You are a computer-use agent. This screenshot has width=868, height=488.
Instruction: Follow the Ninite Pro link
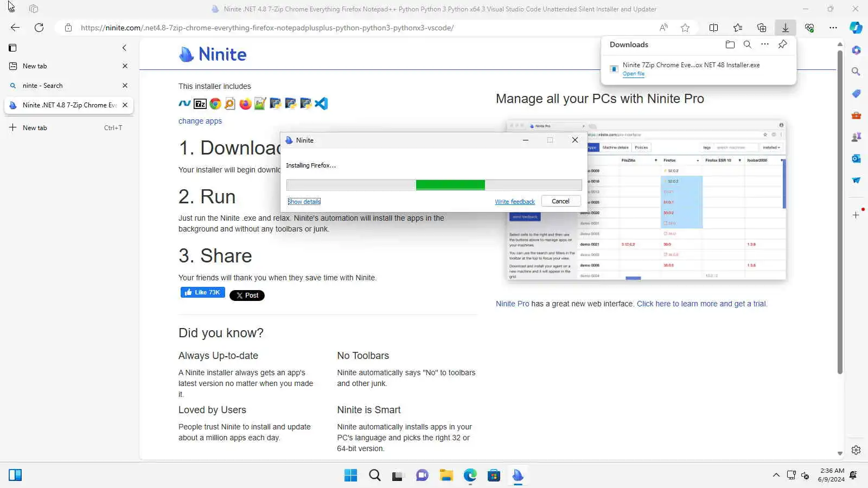coord(512,304)
